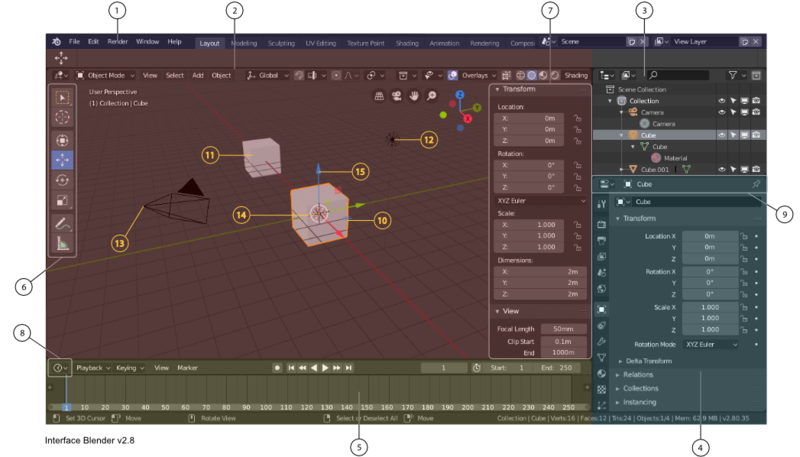Select the Rotate tool
The height and width of the screenshot is (457, 800).
[x=62, y=180]
